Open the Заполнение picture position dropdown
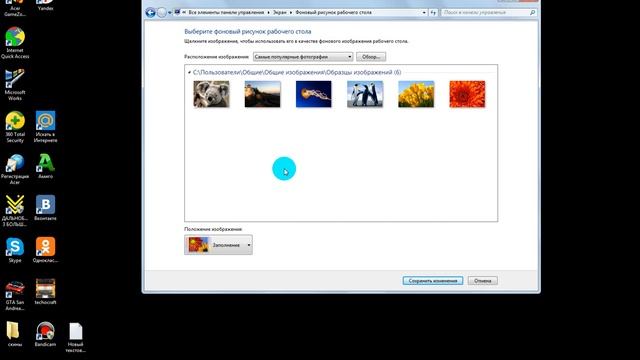The image size is (640, 360). tap(218, 245)
